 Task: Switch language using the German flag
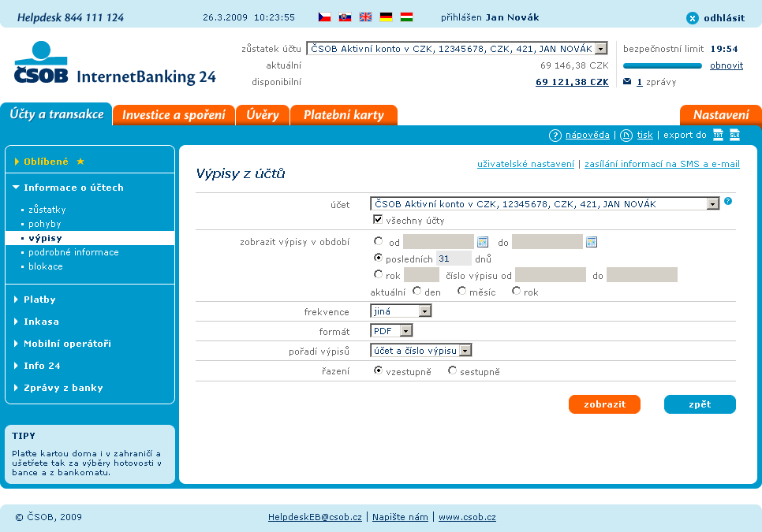coord(386,17)
